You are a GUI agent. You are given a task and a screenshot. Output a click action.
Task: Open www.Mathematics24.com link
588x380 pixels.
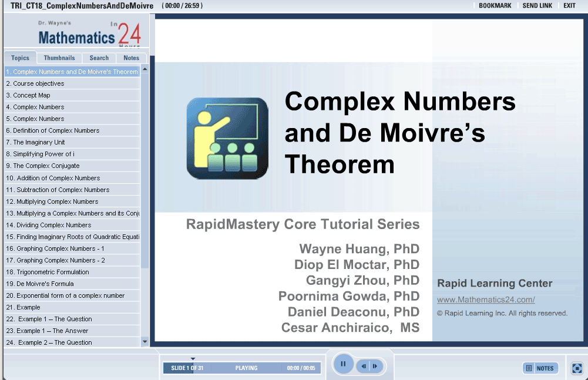[486, 300]
